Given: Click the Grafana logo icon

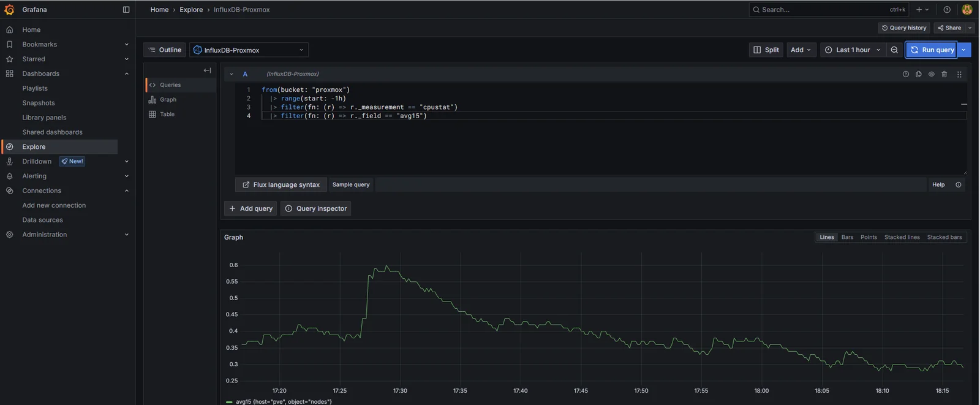Looking at the screenshot, I should coord(9,9).
